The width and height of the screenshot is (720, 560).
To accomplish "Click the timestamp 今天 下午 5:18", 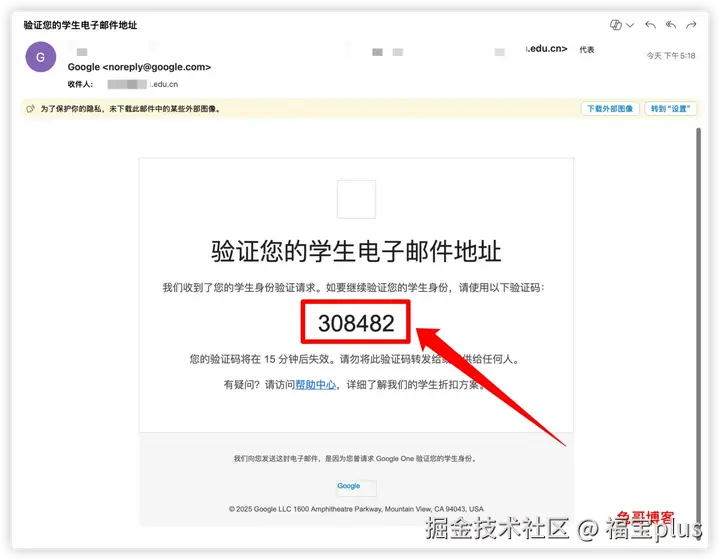I will pos(671,56).
